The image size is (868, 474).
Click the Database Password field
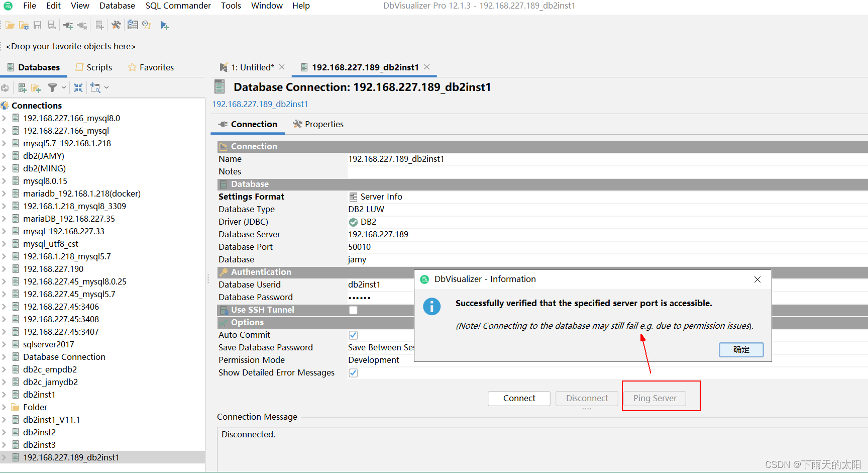380,298
